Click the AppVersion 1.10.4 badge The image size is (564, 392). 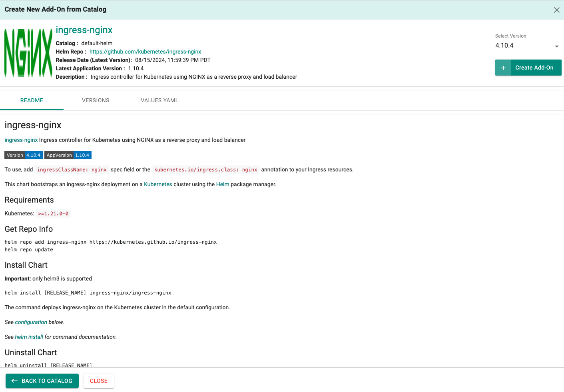[x=68, y=155]
